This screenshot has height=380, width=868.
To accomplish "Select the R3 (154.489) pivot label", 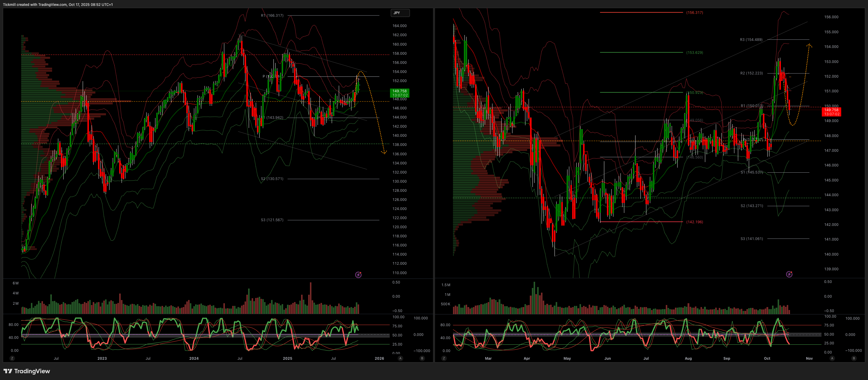I will point(751,40).
